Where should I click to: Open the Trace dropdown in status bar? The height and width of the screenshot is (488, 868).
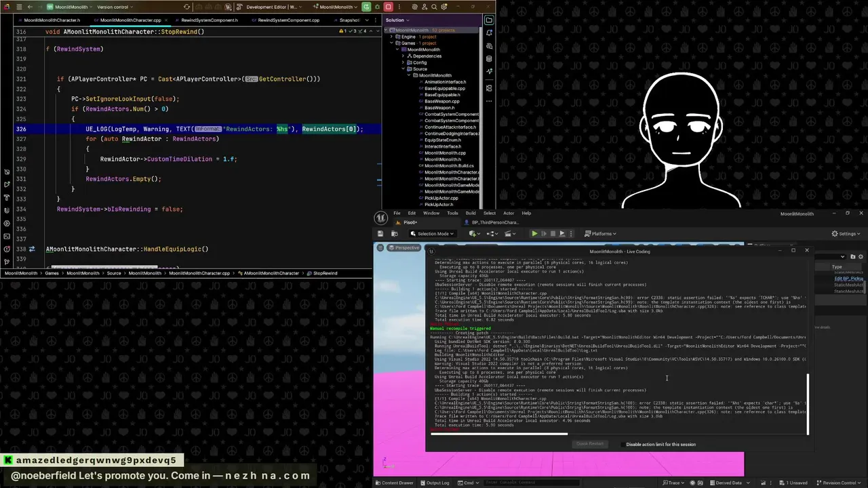[x=673, y=483]
